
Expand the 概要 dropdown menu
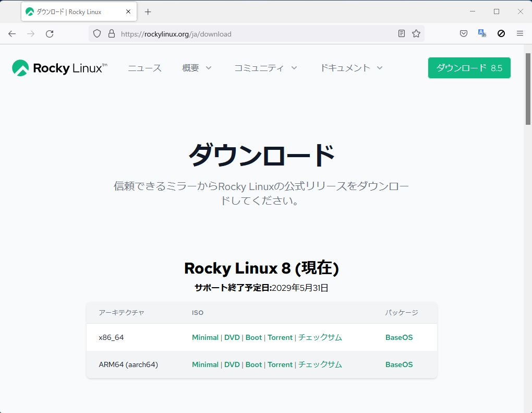pyautogui.click(x=197, y=68)
